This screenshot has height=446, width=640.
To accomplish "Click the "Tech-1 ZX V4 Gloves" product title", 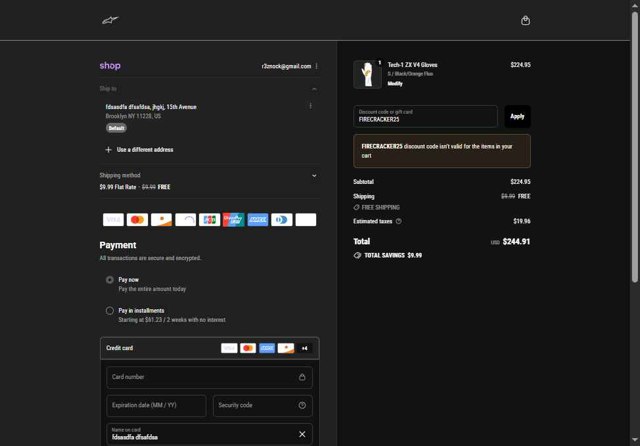I will coord(412,65).
